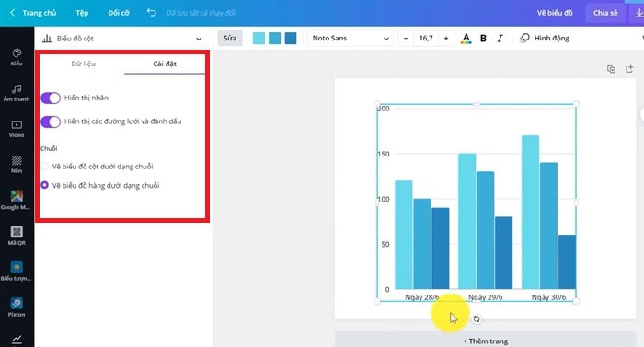The height and width of the screenshot is (347, 644).
Task: Open the Biểu tượng icons app
Action: [x=17, y=272]
